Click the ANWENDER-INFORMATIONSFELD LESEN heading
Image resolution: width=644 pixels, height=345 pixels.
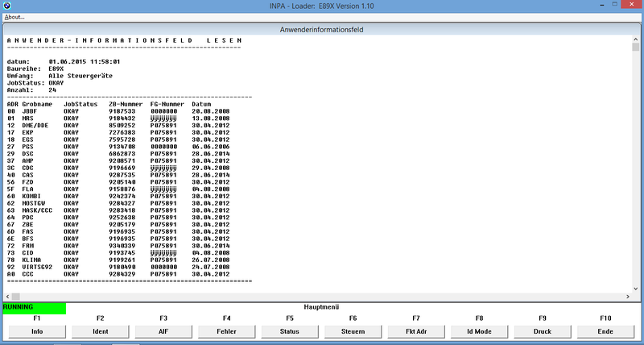(125, 41)
